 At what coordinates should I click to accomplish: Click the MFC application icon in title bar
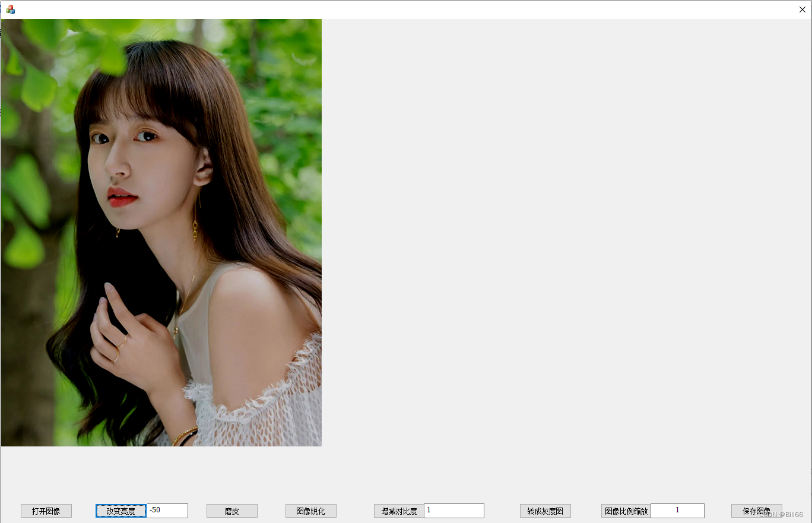point(9,9)
